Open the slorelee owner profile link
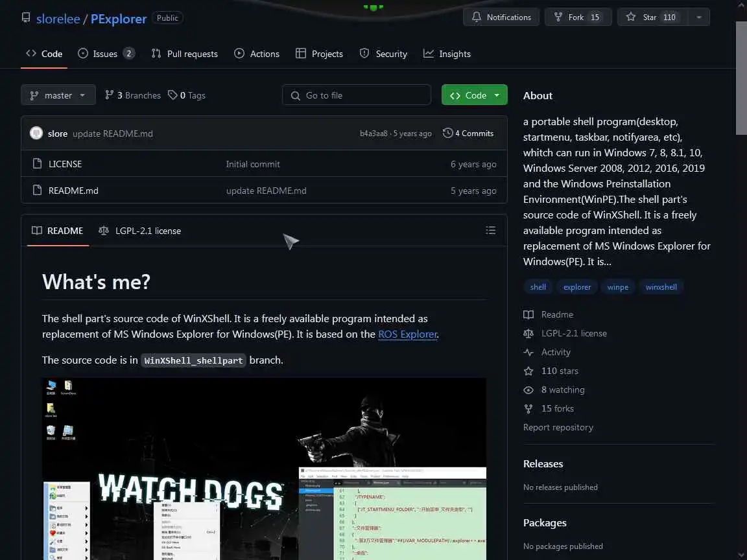 (x=58, y=19)
